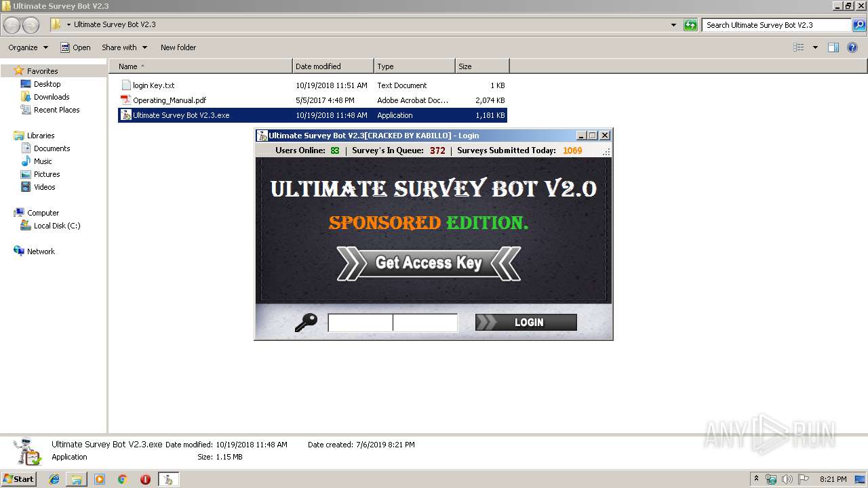Open the Organize menu

pos(28,47)
